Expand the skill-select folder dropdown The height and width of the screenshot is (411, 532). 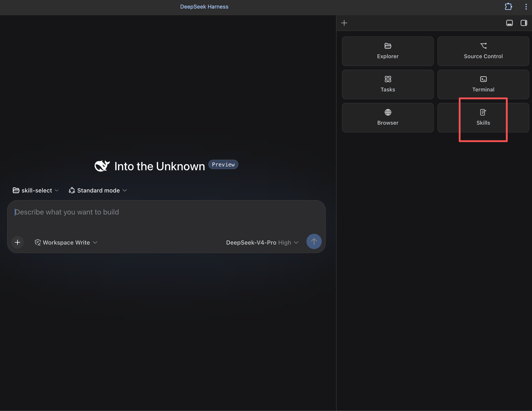[x=36, y=190]
